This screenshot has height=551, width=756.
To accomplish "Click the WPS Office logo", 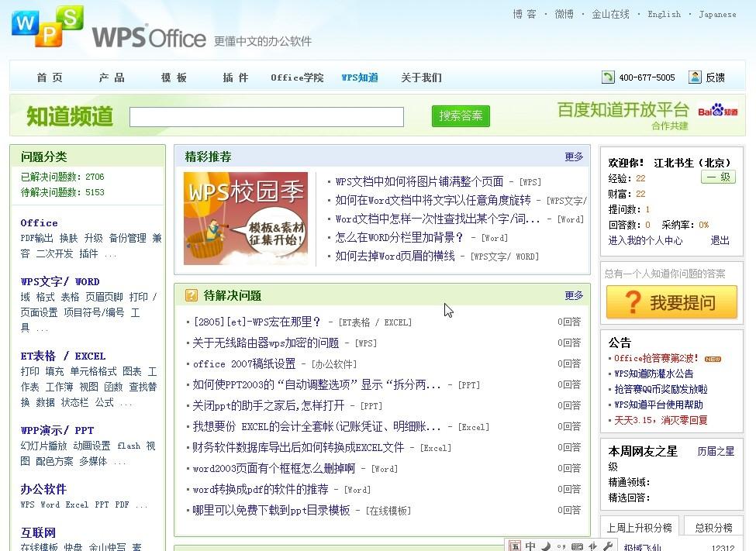I will (109, 27).
